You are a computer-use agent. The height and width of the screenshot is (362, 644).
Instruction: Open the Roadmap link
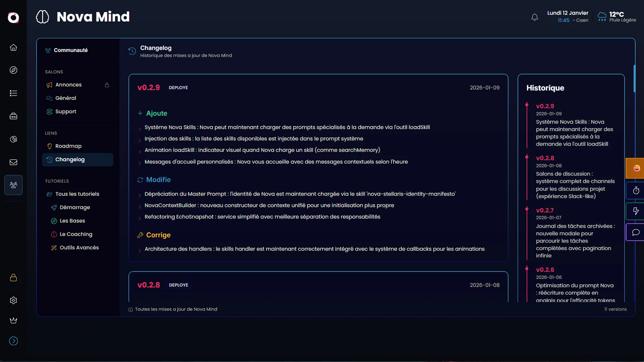(x=68, y=146)
